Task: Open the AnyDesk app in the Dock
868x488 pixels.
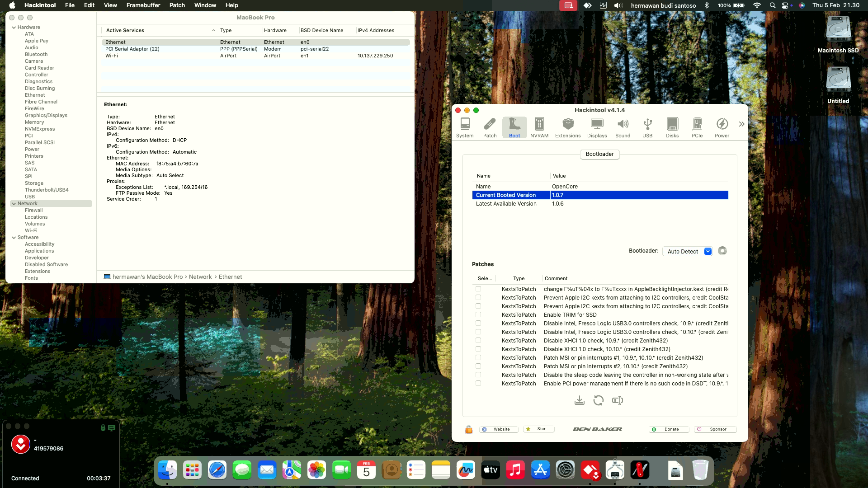Action: [x=590, y=470]
